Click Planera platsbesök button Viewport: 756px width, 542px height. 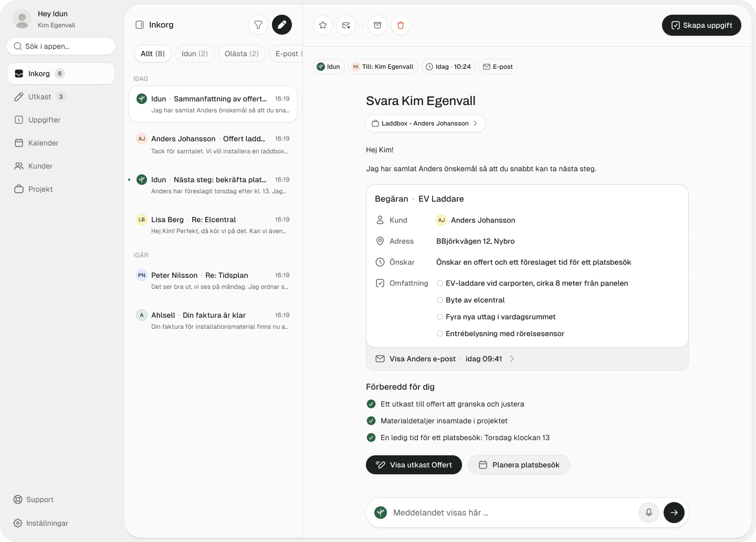point(519,465)
